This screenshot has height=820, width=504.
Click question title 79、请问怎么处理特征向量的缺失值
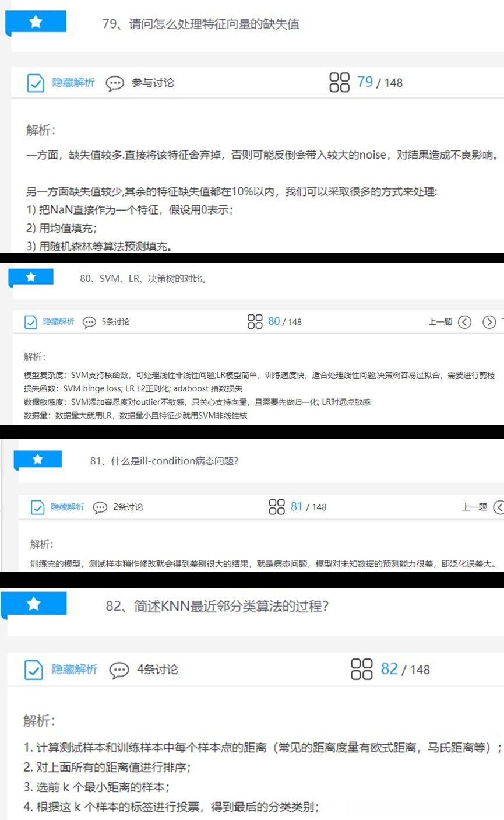click(x=201, y=24)
